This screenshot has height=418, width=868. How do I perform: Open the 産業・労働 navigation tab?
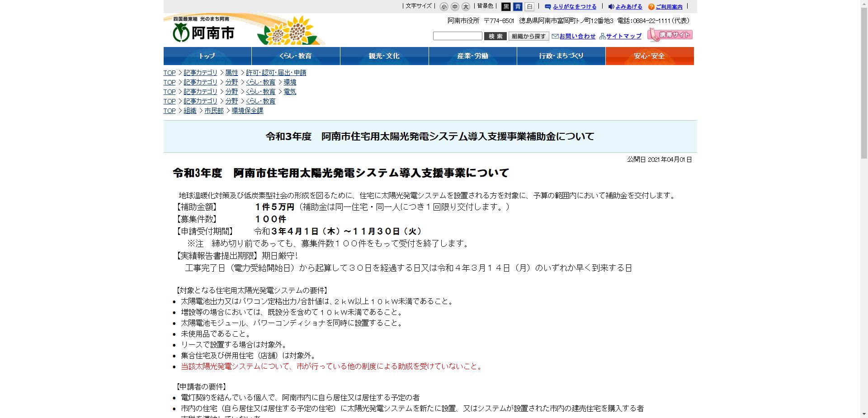click(x=472, y=56)
